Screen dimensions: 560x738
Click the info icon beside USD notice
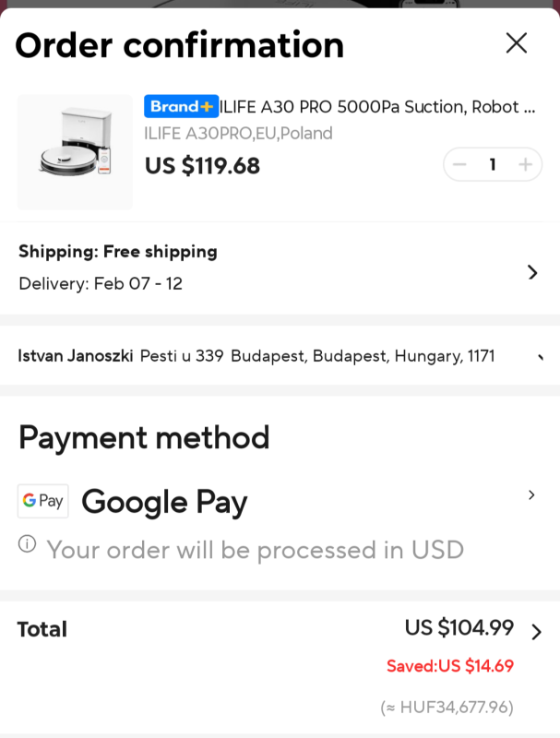[x=28, y=544]
